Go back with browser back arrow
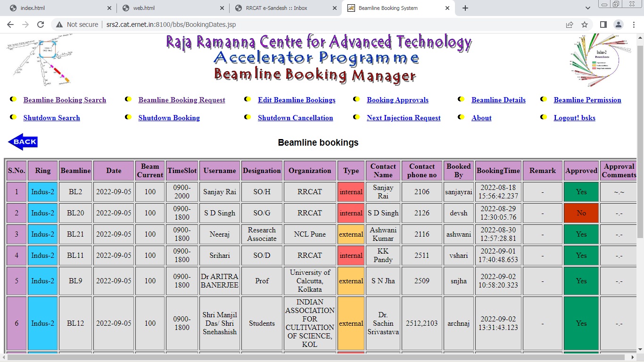This screenshot has width=644, height=362. [x=10, y=25]
